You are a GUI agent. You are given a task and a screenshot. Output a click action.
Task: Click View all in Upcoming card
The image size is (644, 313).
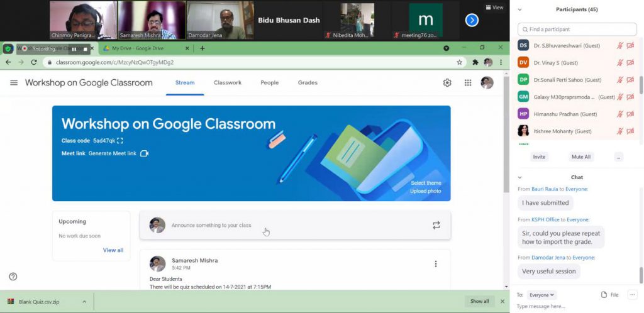[x=113, y=250]
